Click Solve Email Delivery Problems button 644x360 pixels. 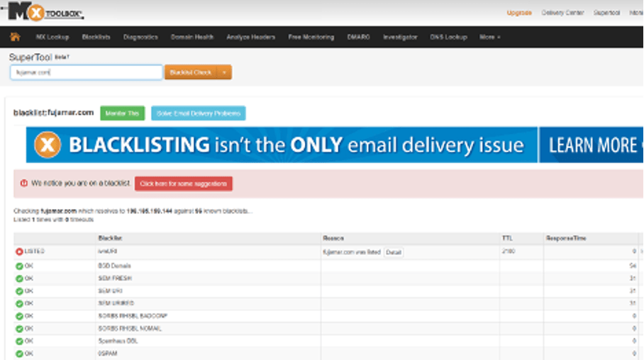(199, 113)
